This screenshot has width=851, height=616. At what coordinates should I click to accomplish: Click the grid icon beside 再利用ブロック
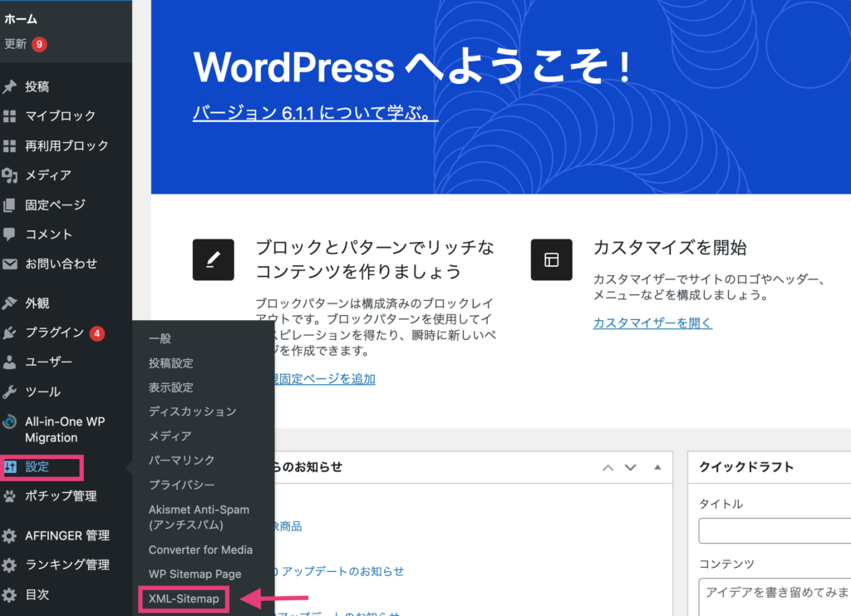tap(9, 145)
